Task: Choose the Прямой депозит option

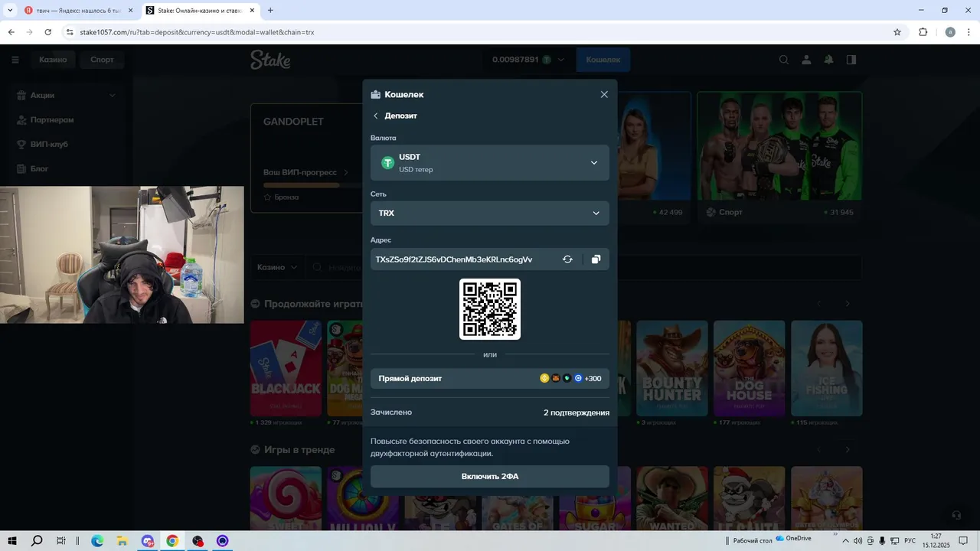Action: [490, 378]
